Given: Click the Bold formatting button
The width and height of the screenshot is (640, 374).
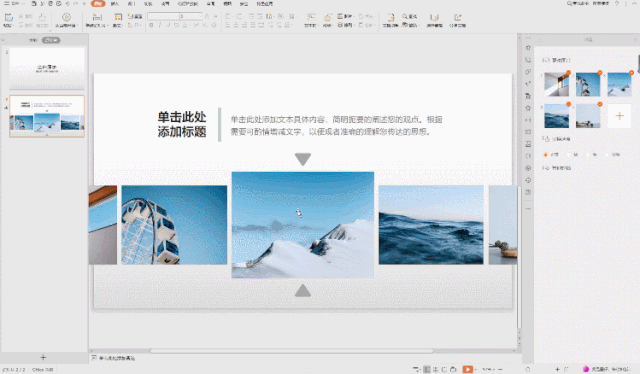Looking at the screenshot, I should (x=151, y=25).
